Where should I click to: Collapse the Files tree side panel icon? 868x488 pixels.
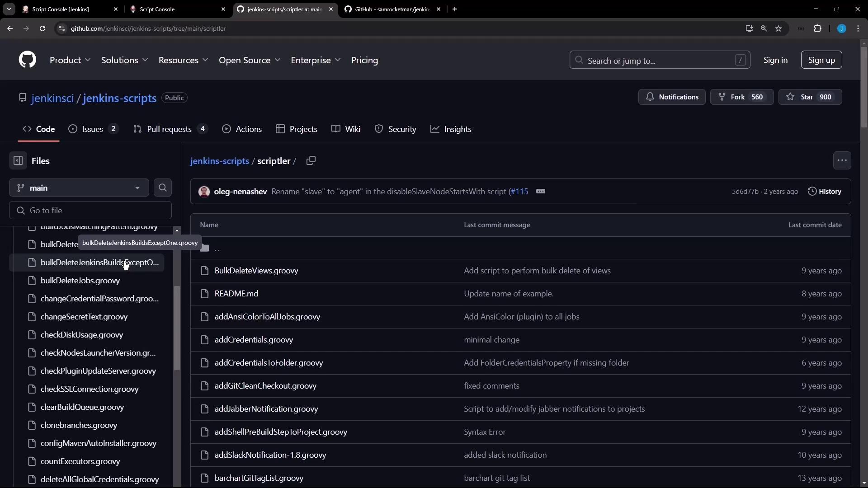pyautogui.click(x=18, y=161)
